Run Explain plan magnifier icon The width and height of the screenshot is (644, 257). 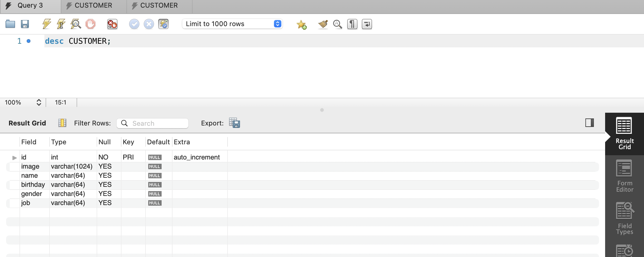[76, 24]
